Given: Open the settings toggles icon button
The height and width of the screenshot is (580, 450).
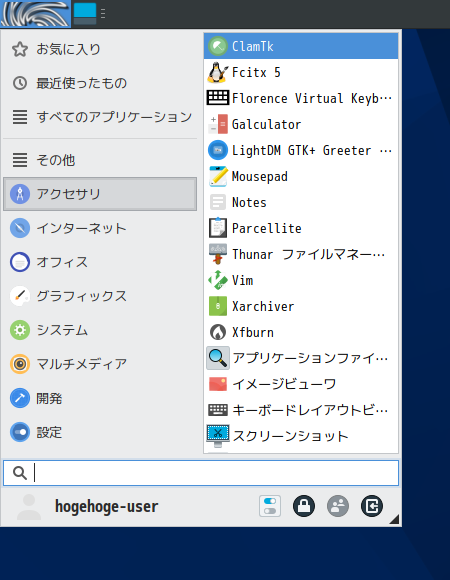Looking at the screenshot, I should pyautogui.click(x=270, y=506).
